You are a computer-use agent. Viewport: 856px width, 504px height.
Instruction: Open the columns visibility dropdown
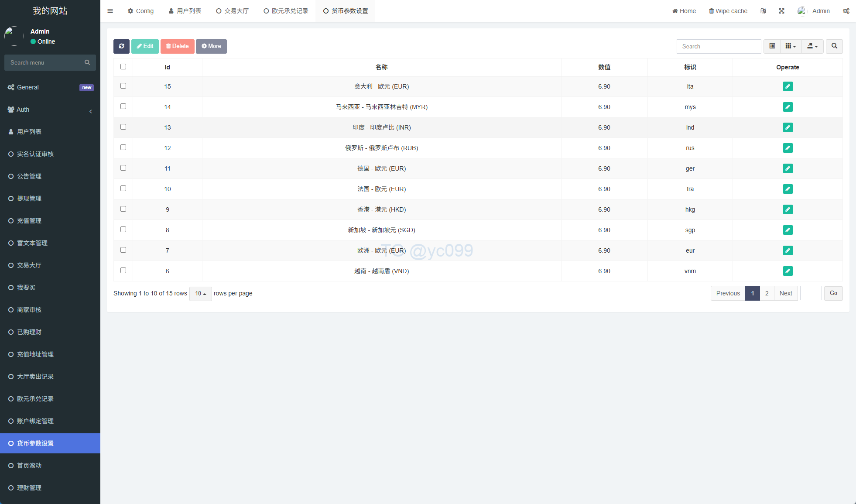(x=791, y=46)
